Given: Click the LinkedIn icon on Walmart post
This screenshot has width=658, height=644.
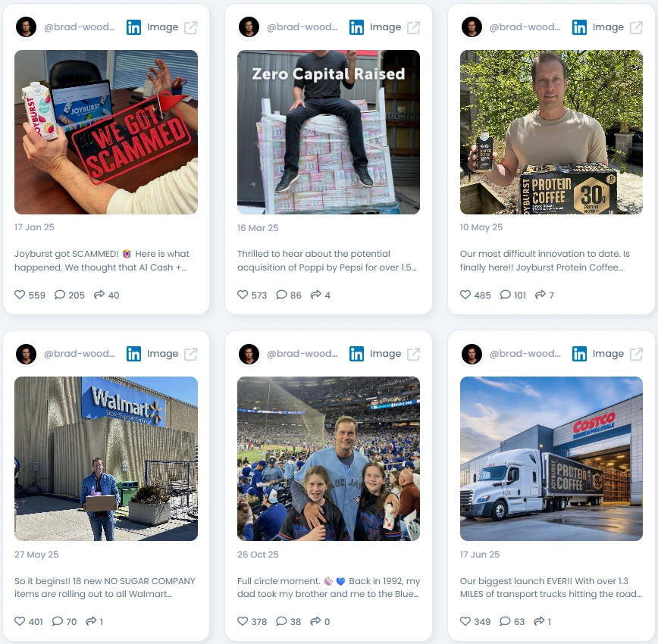Looking at the screenshot, I should (x=134, y=354).
